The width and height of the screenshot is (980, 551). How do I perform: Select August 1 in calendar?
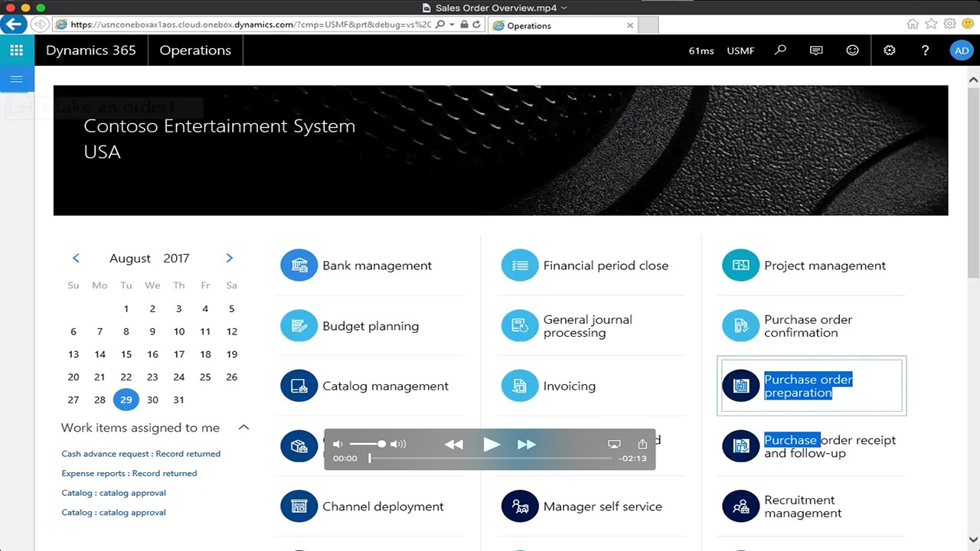tap(126, 309)
